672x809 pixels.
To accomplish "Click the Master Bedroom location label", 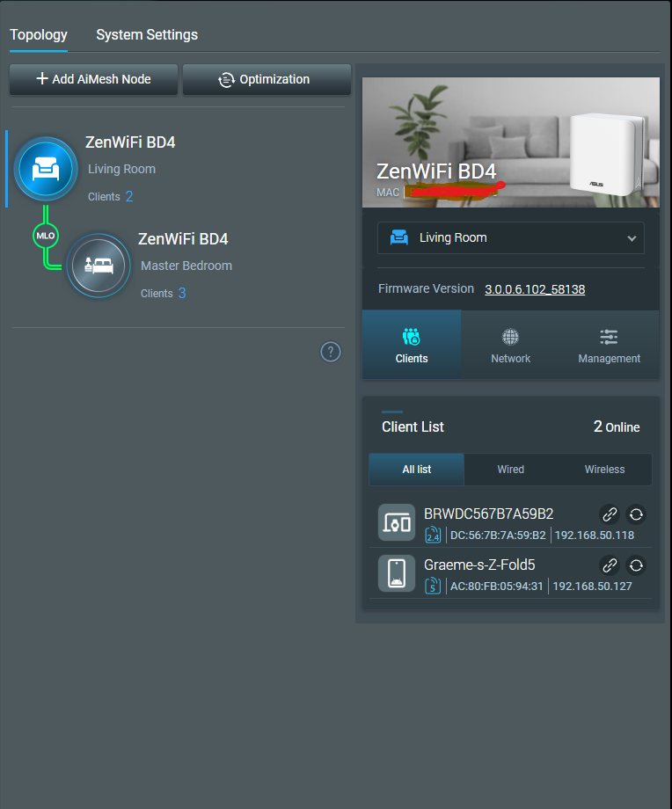I will pos(186,266).
